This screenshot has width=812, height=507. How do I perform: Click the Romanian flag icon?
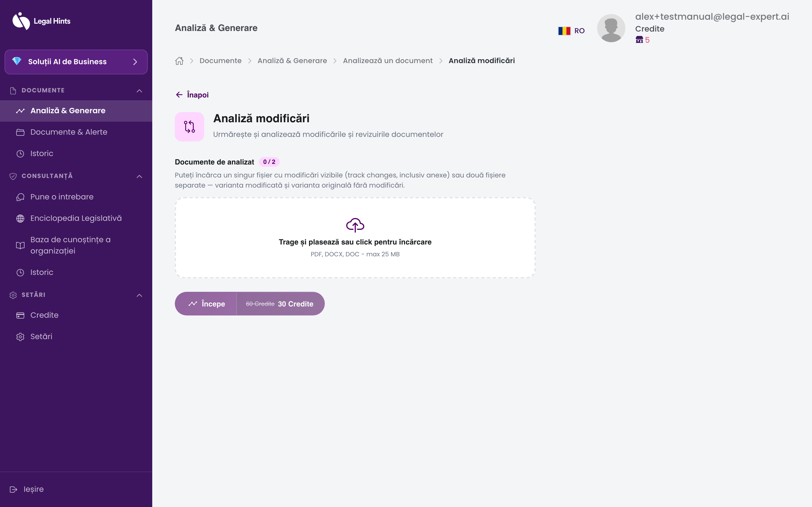coord(564,31)
